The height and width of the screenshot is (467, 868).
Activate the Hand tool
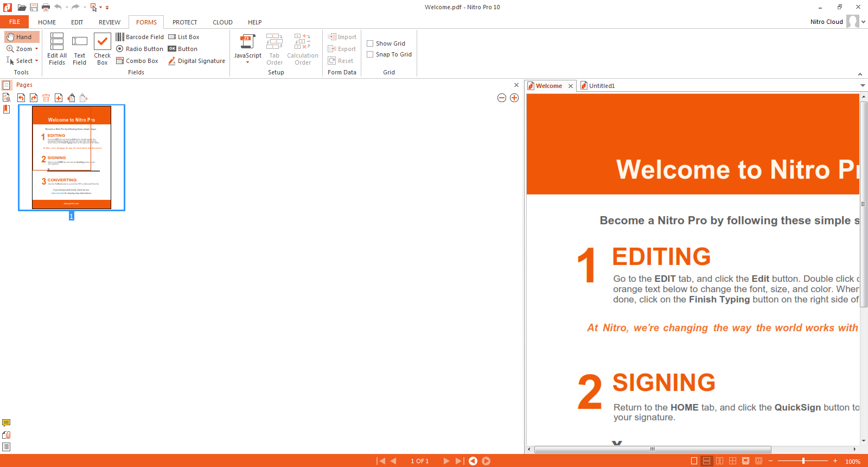click(x=22, y=37)
